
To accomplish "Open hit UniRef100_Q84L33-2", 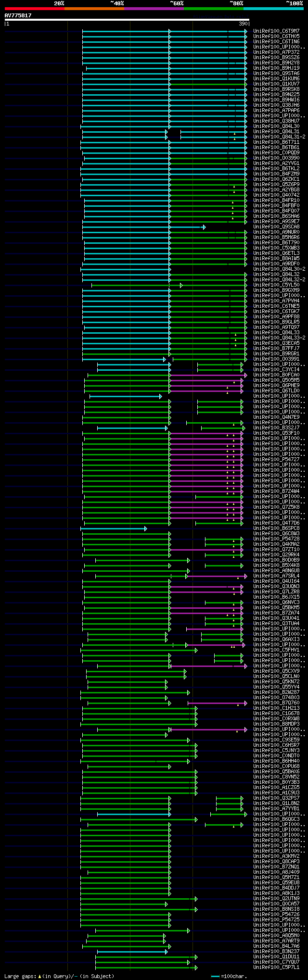I will tap(279, 338).
